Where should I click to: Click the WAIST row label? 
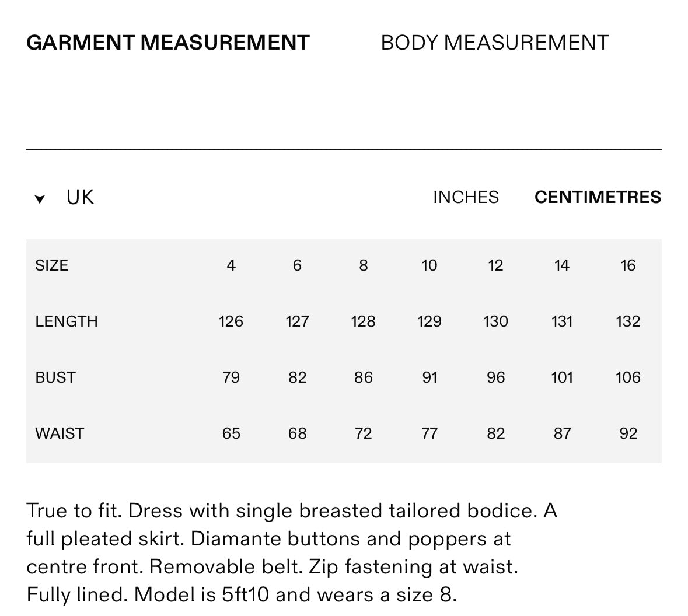point(60,434)
